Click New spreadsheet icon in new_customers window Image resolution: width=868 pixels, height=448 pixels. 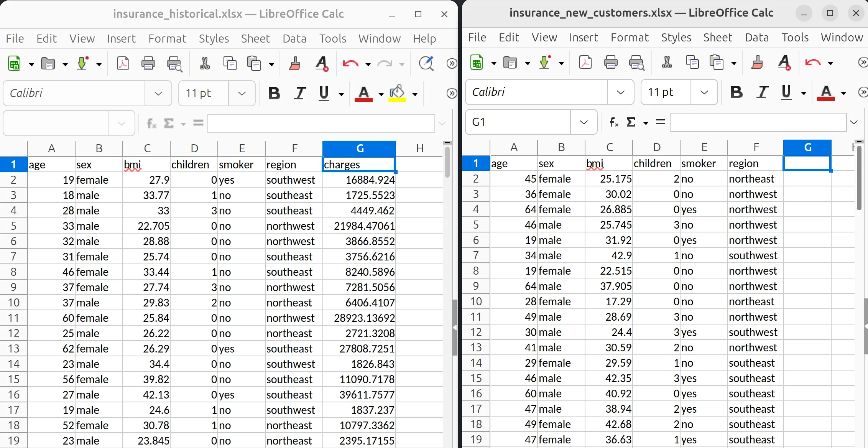tap(477, 63)
